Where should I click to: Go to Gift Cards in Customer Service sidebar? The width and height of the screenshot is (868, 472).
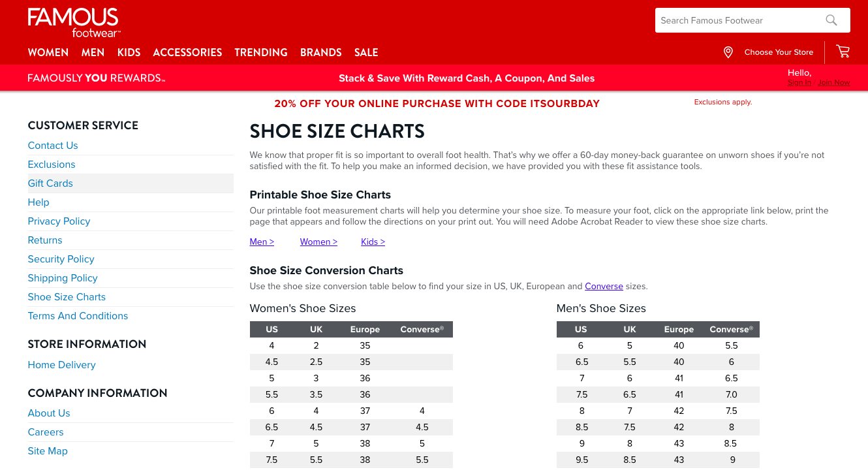coord(50,183)
